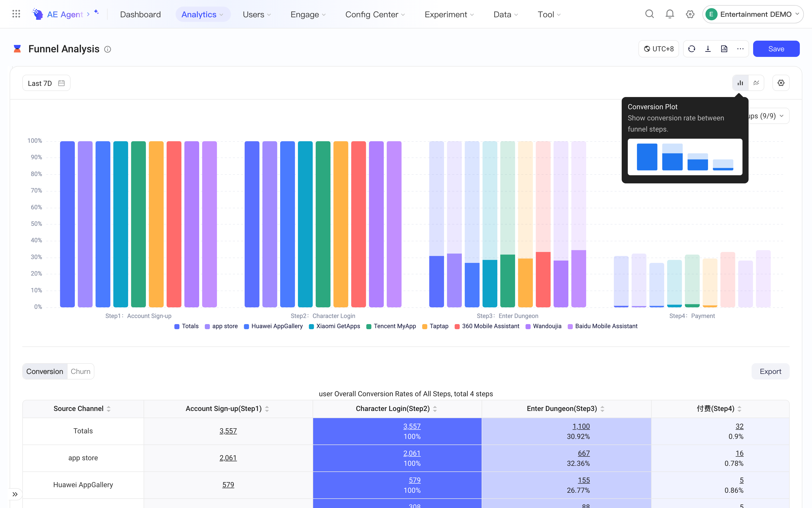
Task: Toggle the Taptap legend series
Action: coord(435,326)
